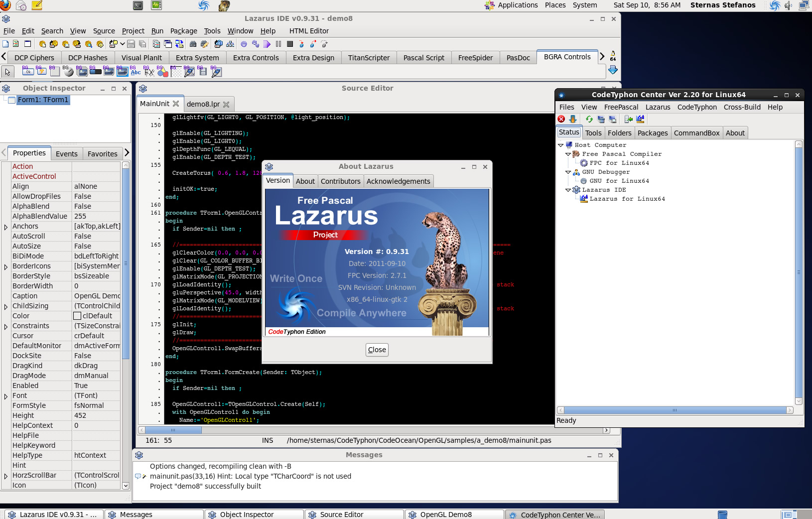812x519 pixels.
Task: Click the Save All icon in Lazarus toolbar
Action: (x=142, y=44)
